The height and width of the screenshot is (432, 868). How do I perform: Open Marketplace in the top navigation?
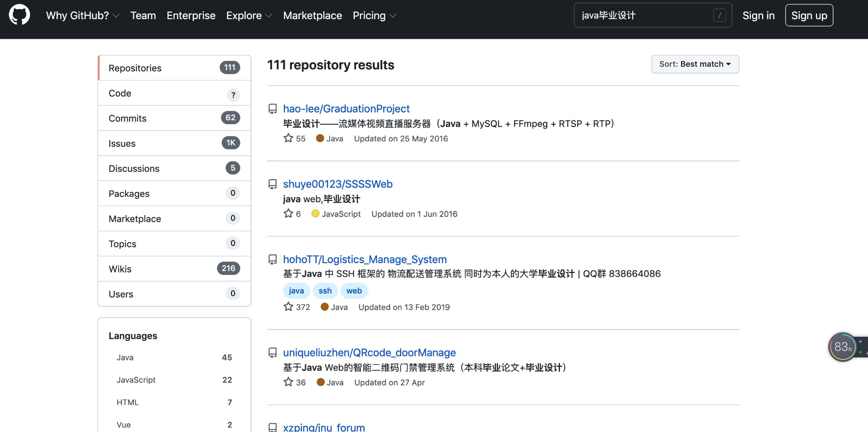pos(312,16)
